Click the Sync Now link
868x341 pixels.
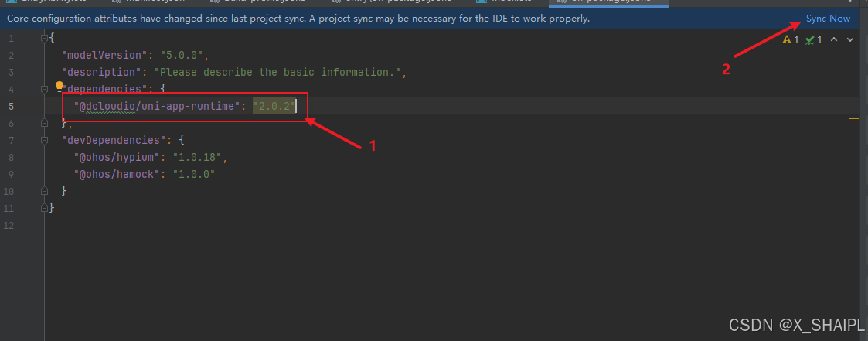pos(828,19)
